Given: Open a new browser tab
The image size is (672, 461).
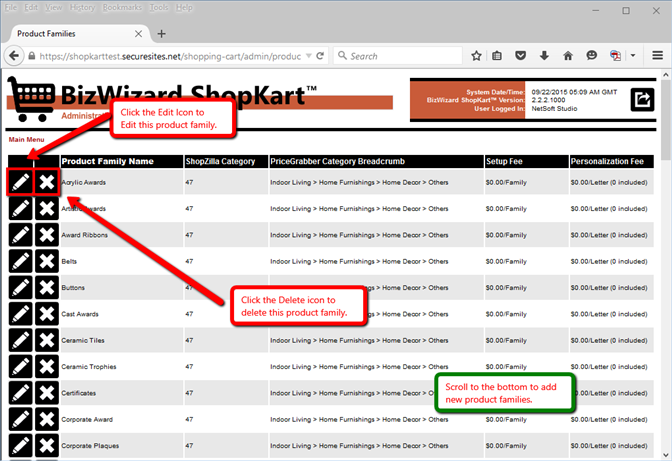Looking at the screenshot, I should point(161,34).
